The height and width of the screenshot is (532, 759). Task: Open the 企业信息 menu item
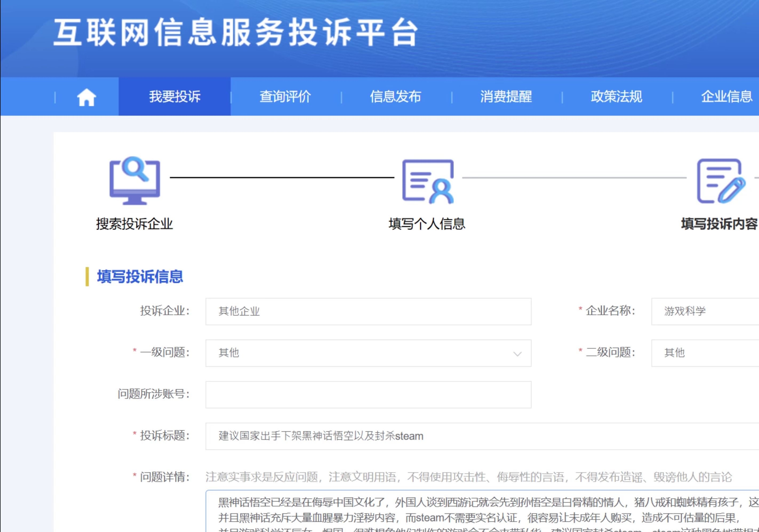click(727, 96)
